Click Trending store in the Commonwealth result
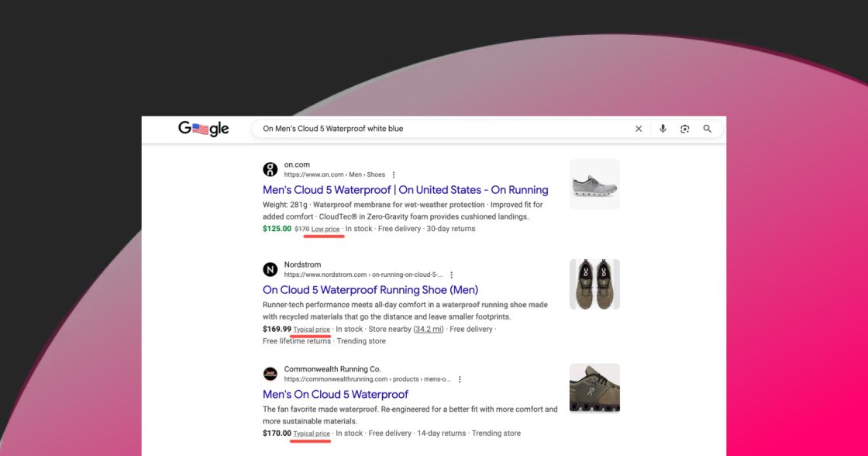Image resolution: width=868 pixels, height=456 pixels. [496, 434]
